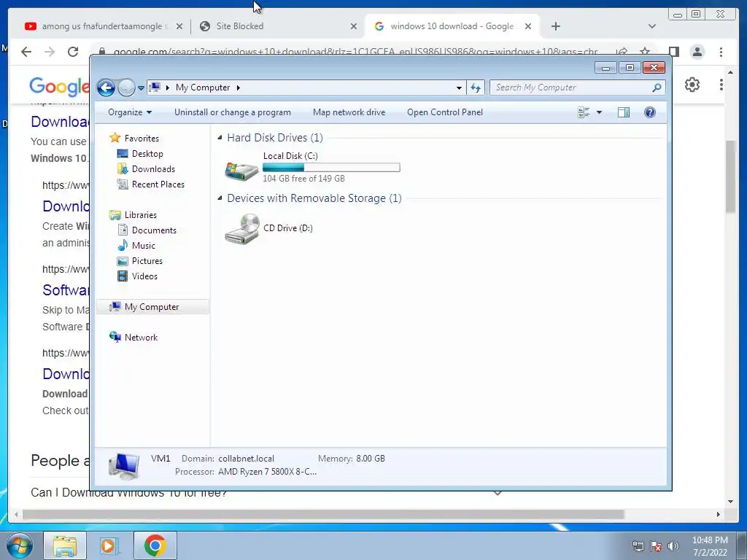Open Chrome tab search chevron
The width and height of the screenshot is (747, 560).
[x=652, y=26]
